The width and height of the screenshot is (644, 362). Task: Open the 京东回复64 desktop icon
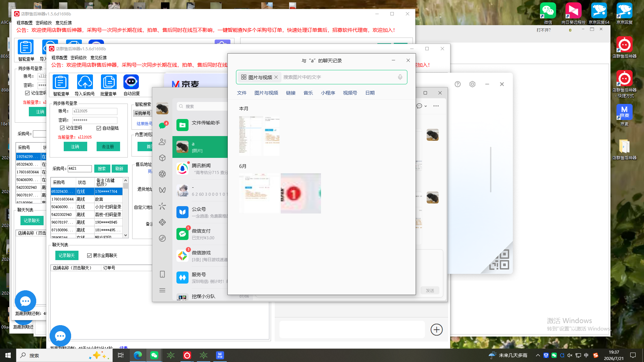click(599, 13)
